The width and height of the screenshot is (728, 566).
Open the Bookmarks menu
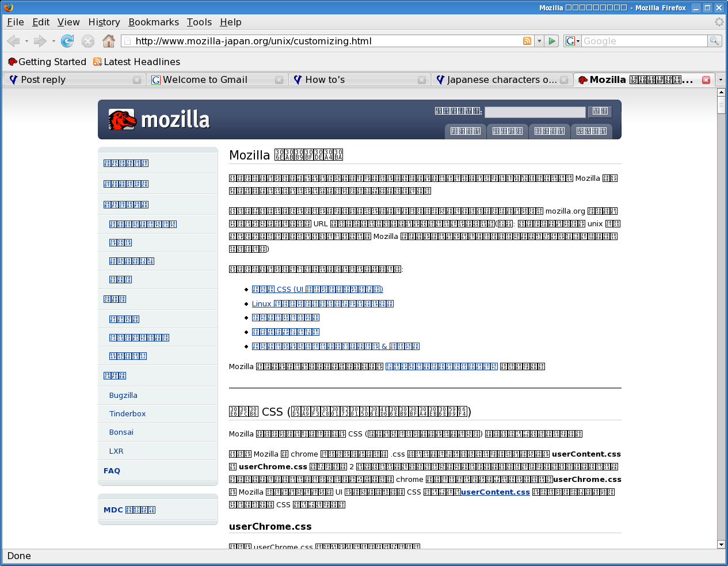pyautogui.click(x=154, y=22)
